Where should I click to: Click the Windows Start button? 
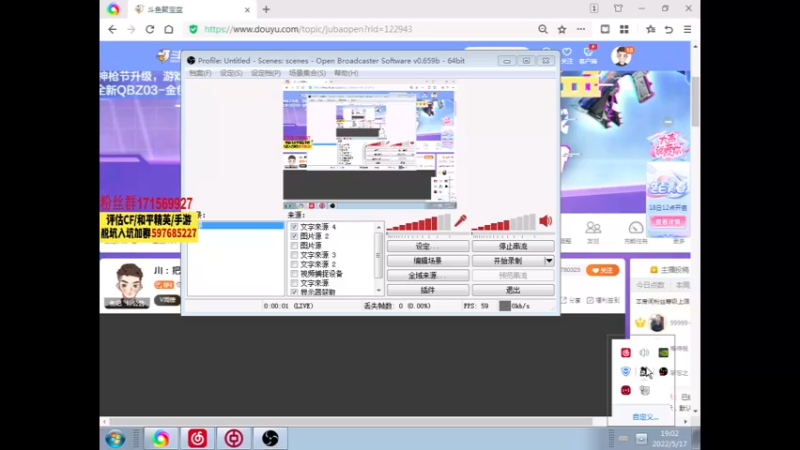coord(115,439)
